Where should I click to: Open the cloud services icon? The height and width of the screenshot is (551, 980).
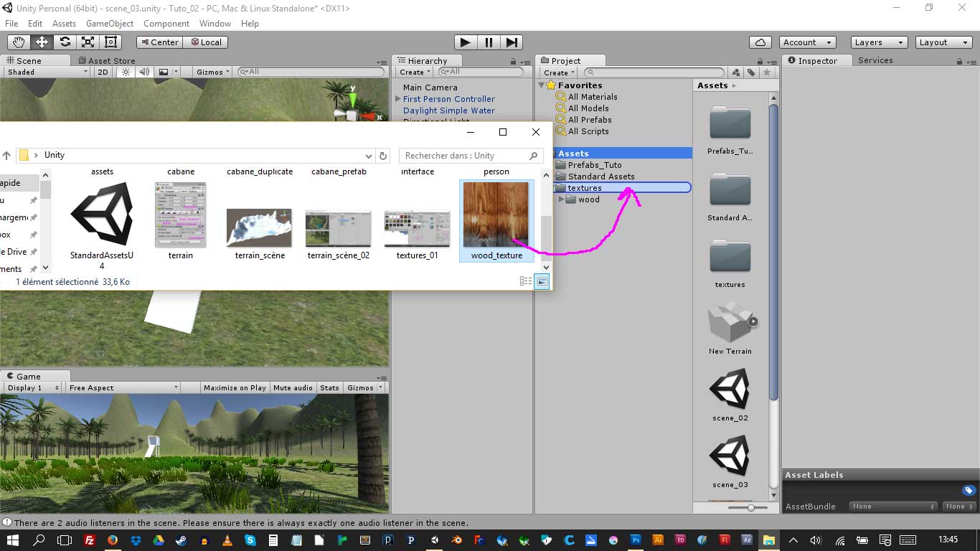point(760,42)
